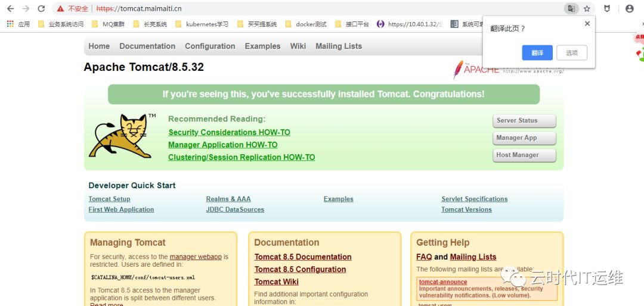Viewport: 644px width, 306px height.
Task: Open the kubernetes学习 bookmark folder
Action: pyautogui.click(x=202, y=24)
